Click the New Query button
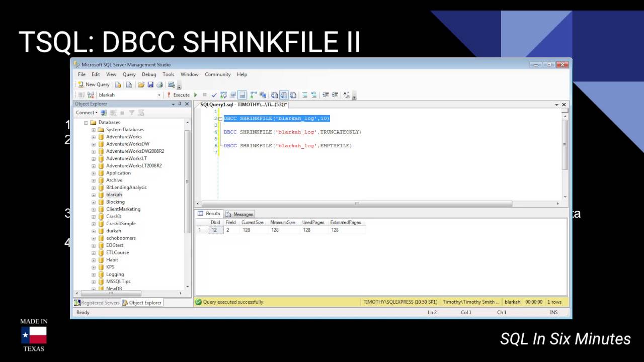This screenshot has width=644, height=362. click(x=94, y=84)
